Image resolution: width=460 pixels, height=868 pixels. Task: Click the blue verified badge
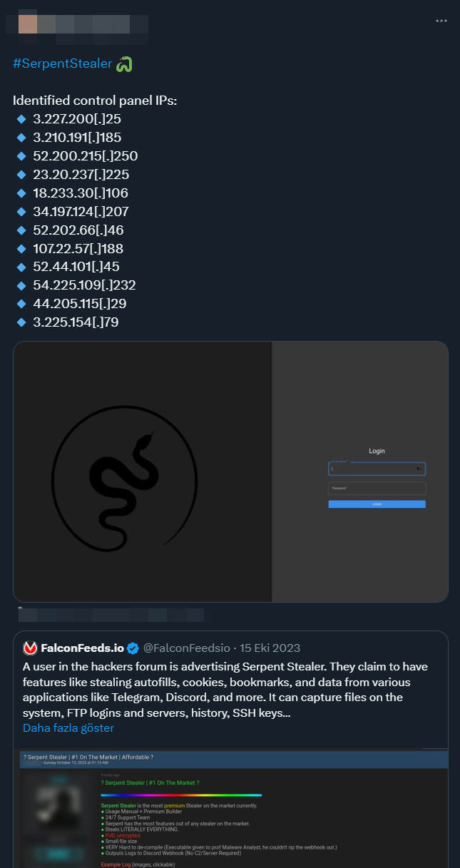coord(133,648)
